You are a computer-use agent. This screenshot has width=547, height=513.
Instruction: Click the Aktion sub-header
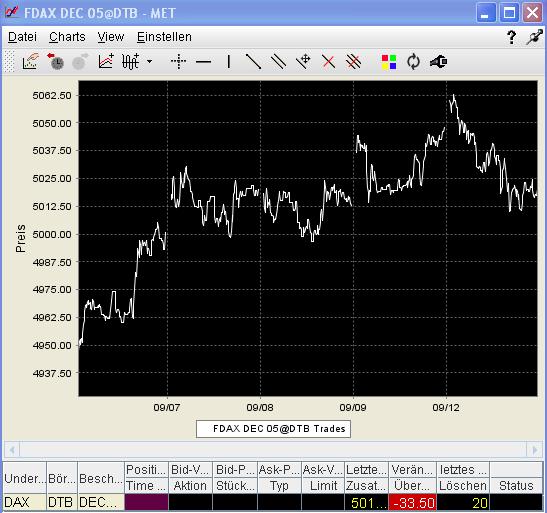coord(190,485)
